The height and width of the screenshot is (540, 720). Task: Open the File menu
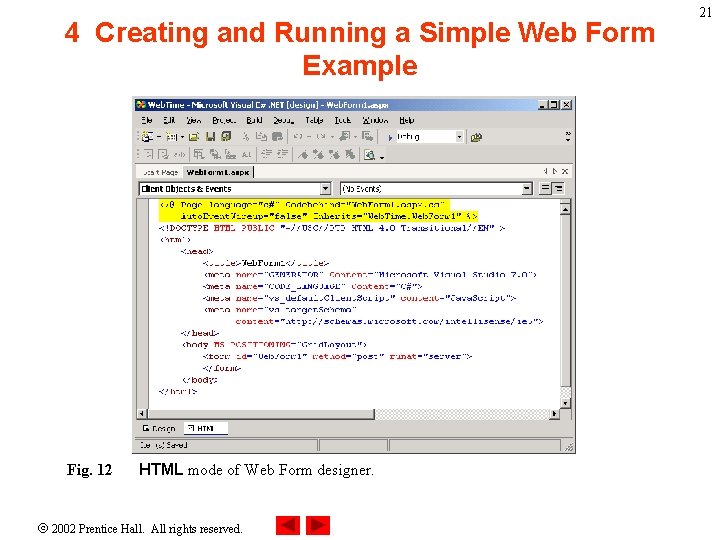[x=146, y=120]
